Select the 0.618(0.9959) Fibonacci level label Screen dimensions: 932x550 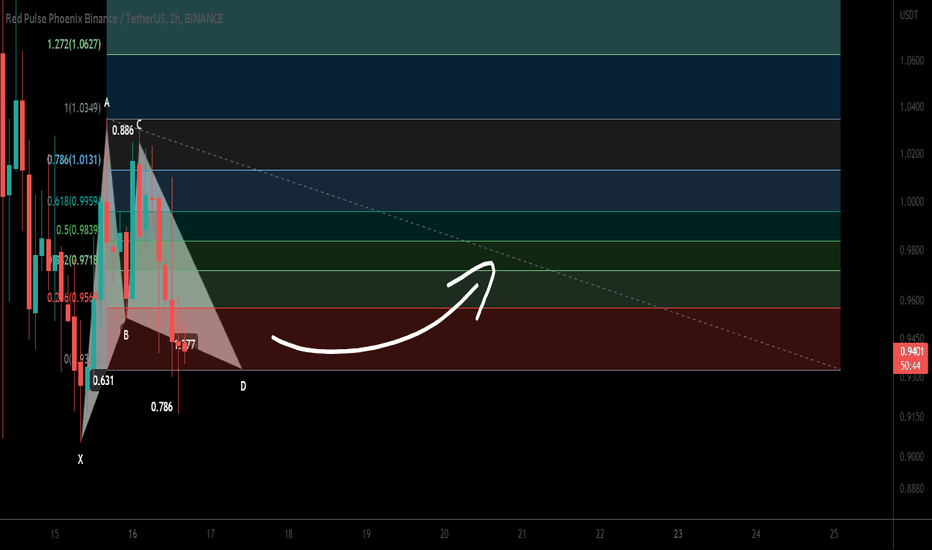pyautogui.click(x=73, y=201)
